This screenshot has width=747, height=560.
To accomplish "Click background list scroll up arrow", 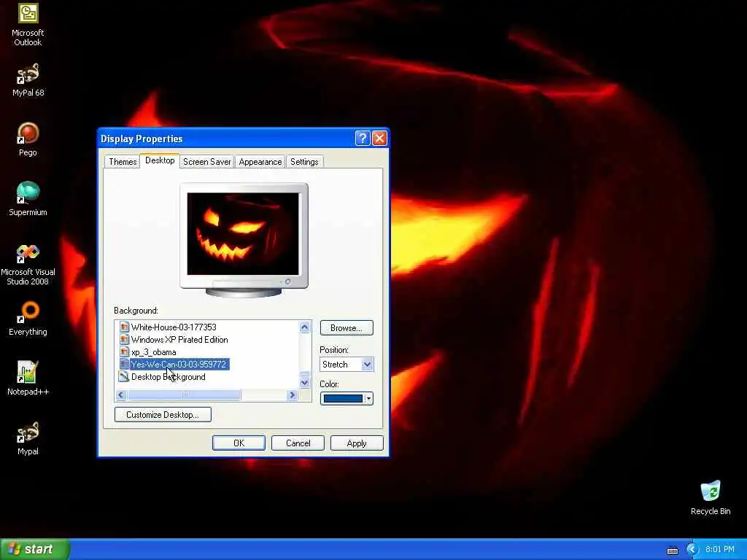I will coord(305,327).
